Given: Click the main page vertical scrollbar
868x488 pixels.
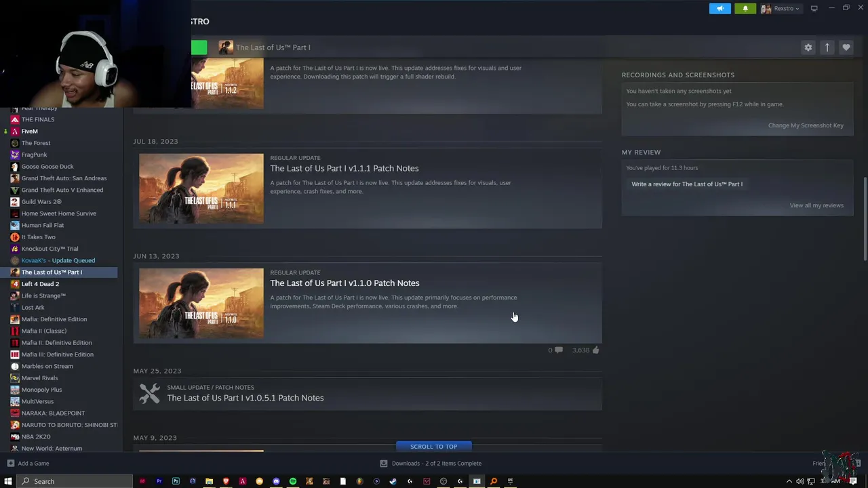Looking at the screenshot, I should (865, 218).
